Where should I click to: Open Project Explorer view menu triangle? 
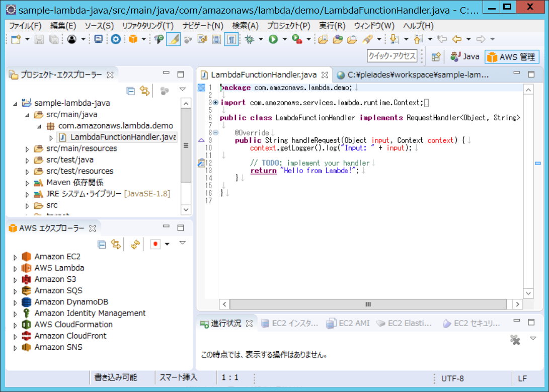[183, 90]
